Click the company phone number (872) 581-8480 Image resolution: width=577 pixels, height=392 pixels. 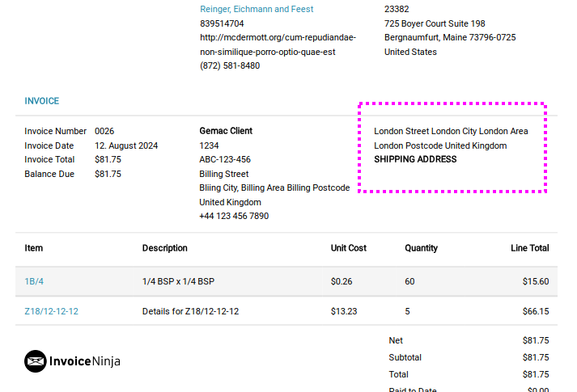230,65
